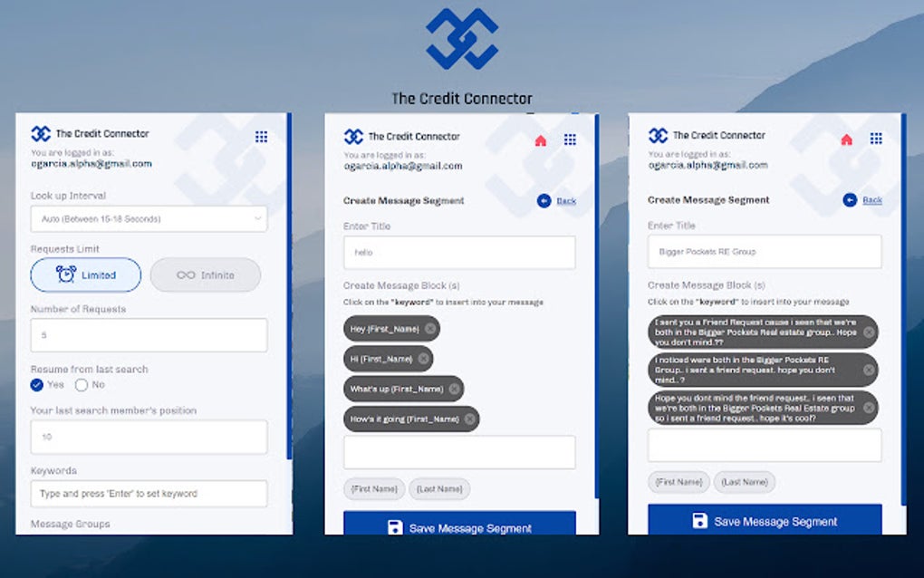The image size is (924, 578).
Task: Click middle panel vertical scrollbar
Action: click(x=597, y=306)
